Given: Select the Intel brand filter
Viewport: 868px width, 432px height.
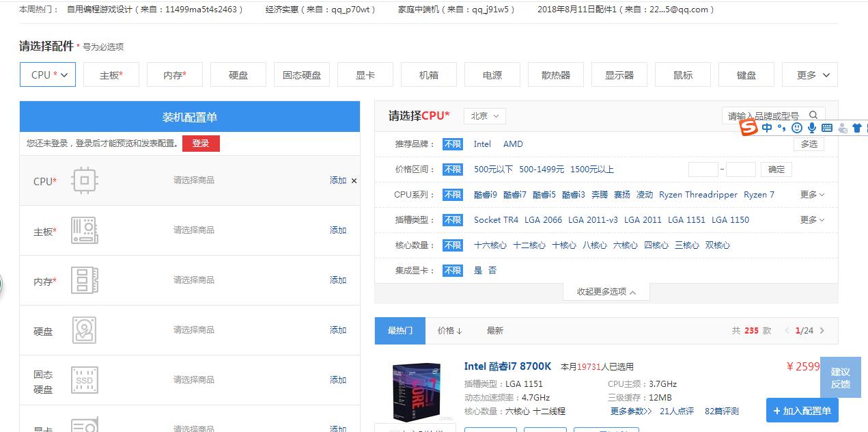Looking at the screenshot, I should pos(482,144).
